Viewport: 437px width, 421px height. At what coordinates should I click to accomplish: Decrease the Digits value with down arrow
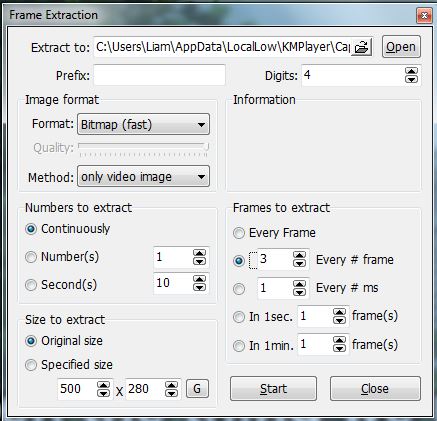(x=411, y=79)
